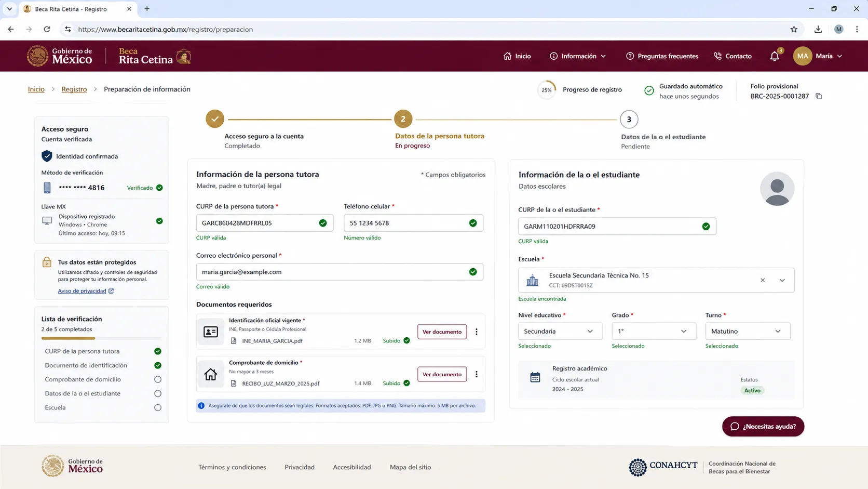Select step 1 Acceso seguro a la cuenta
The width and height of the screenshot is (868, 489).
pos(215,119)
